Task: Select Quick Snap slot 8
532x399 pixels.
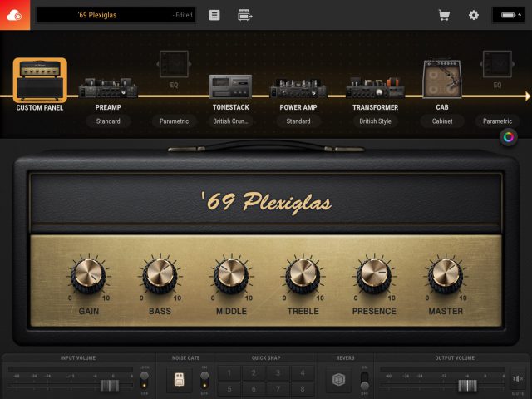Action: [x=303, y=388]
